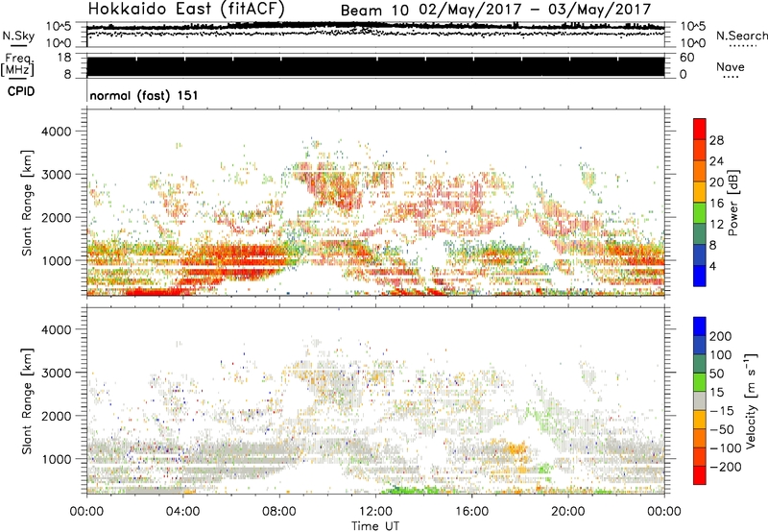Click the '-100' label on Velocity colorbar
The height and width of the screenshot is (532, 768).
(725, 448)
